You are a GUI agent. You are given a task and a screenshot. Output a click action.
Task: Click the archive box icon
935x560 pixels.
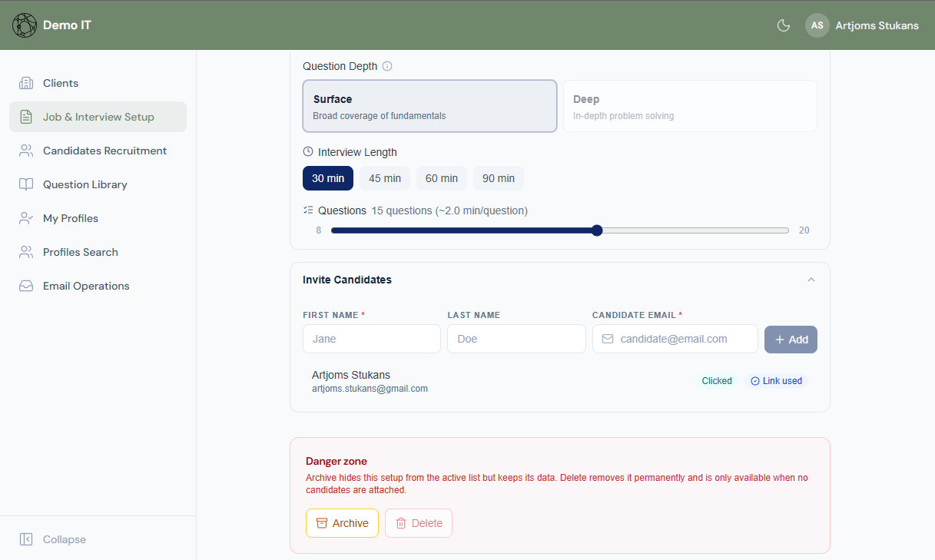point(323,523)
